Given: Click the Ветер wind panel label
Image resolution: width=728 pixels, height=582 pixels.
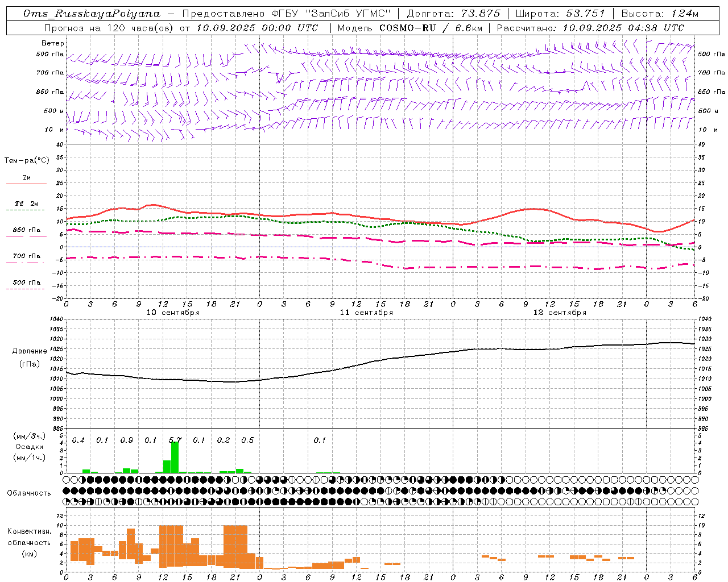Looking at the screenshot, I should coord(52,43).
